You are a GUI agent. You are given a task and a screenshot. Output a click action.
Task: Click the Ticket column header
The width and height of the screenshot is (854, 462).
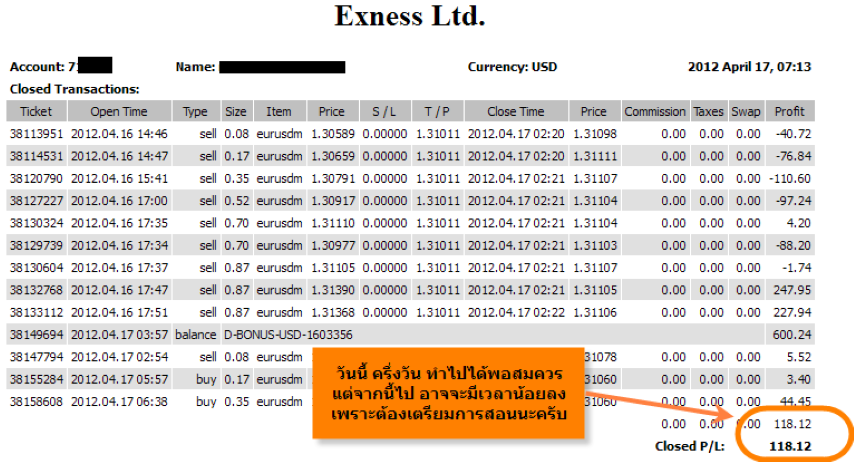coord(36,111)
